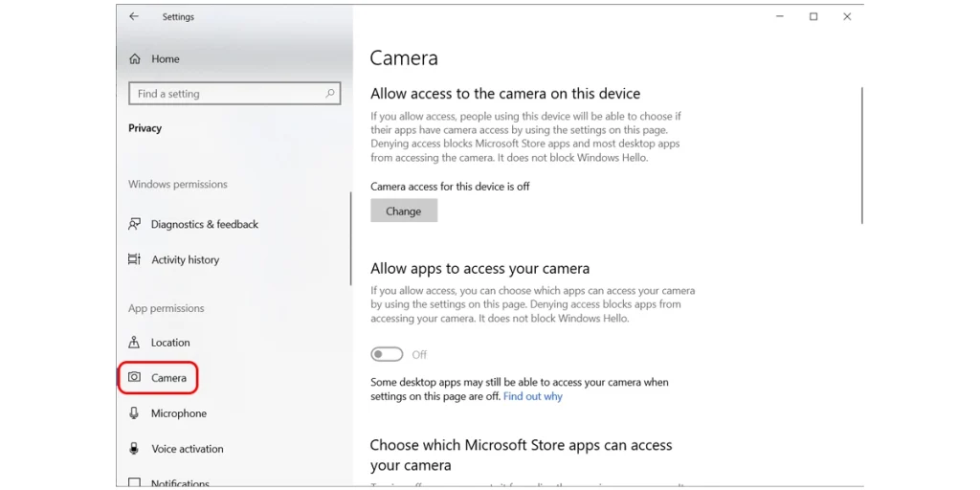Open the Find out why link
980x490 pixels.
pos(533,396)
